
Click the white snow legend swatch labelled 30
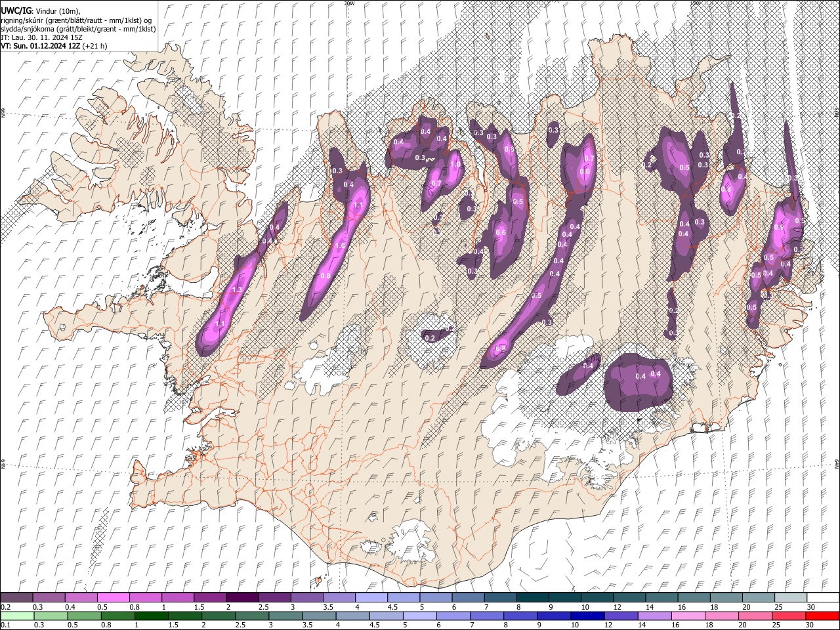click(x=822, y=598)
